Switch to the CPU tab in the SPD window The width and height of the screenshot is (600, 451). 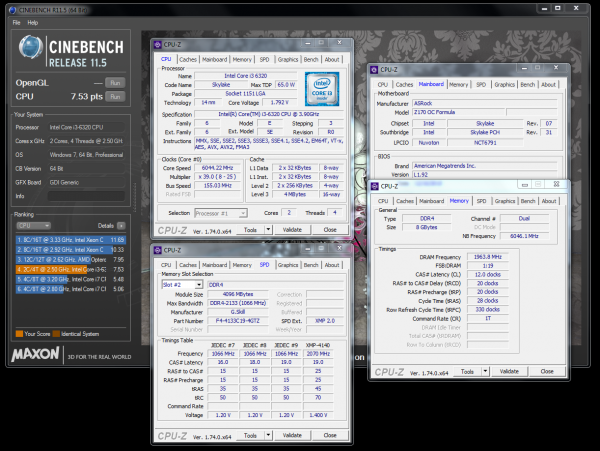click(166, 265)
